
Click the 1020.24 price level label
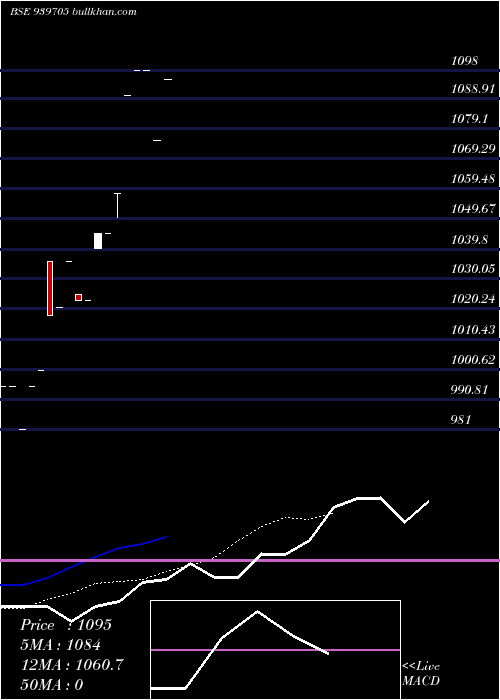[x=473, y=299]
